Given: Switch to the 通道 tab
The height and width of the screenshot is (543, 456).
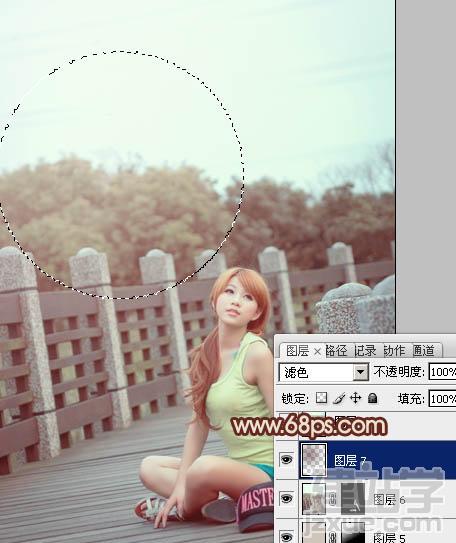Looking at the screenshot, I should pos(424,351).
